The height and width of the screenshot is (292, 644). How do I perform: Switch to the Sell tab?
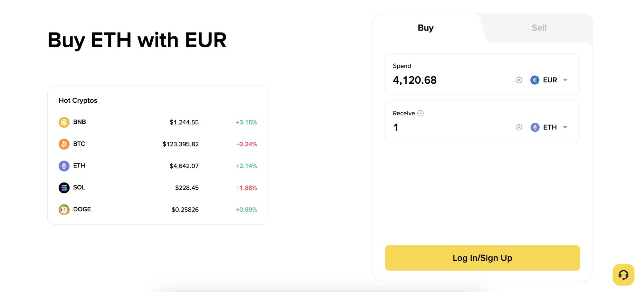pyautogui.click(x=539, y=28)
